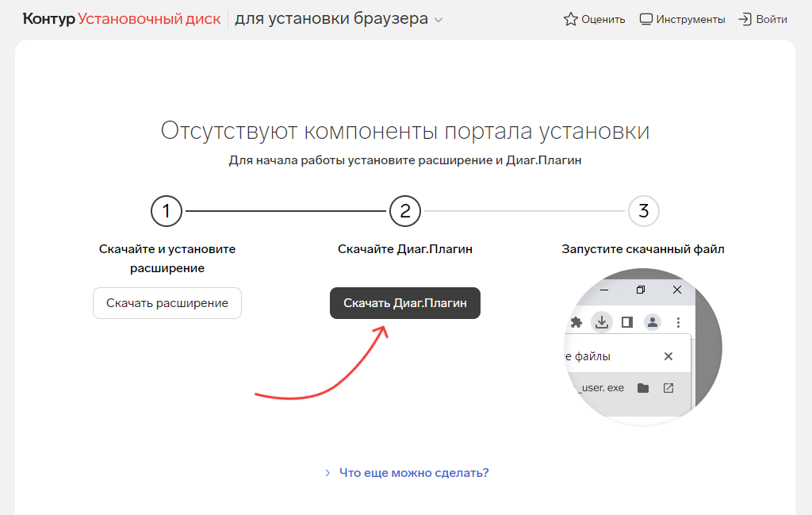Expand the "для установки браузера" dropdown chevron

coord(439,20)
